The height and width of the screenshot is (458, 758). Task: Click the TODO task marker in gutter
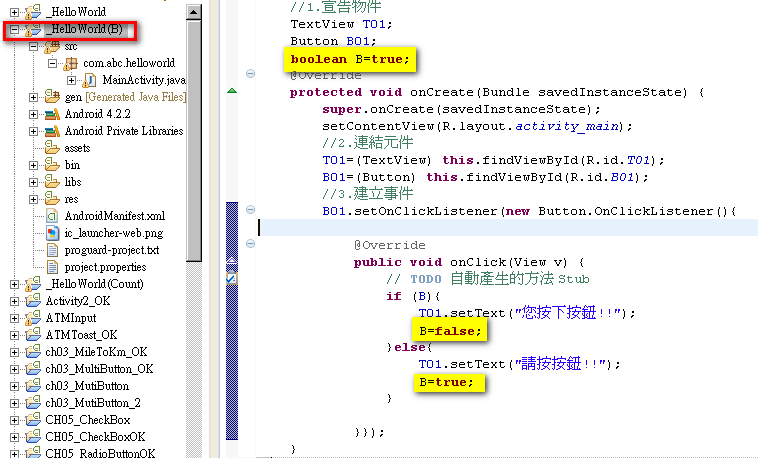click(x=232, y=279)
